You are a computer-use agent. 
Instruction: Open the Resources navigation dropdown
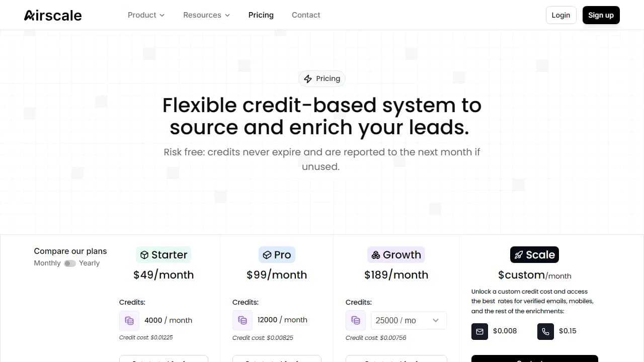206,15
